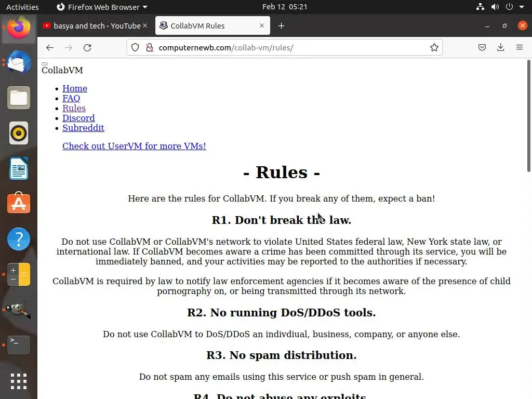Open the Subreddit link
This screenshot has height=399, width=532.
83,128
